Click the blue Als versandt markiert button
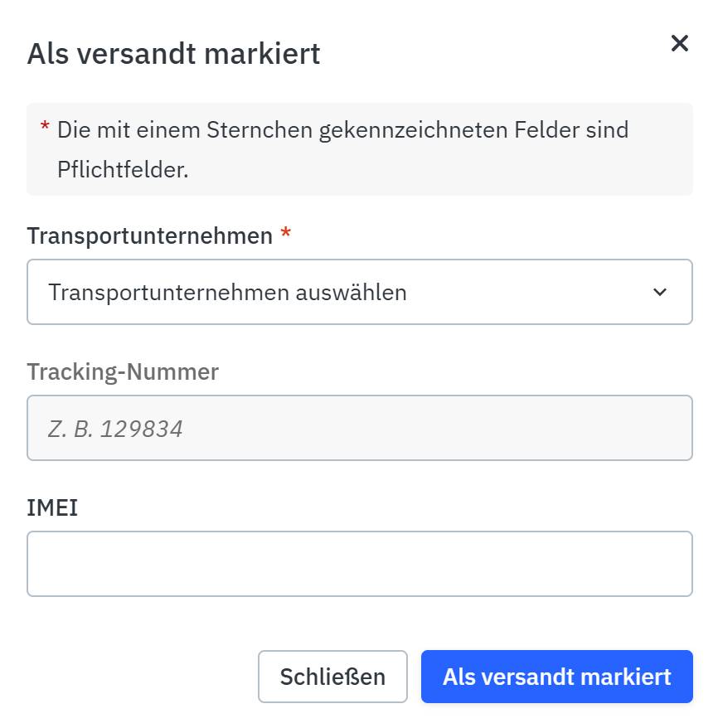Screen dimensions: 718x728 click(556, 677)
